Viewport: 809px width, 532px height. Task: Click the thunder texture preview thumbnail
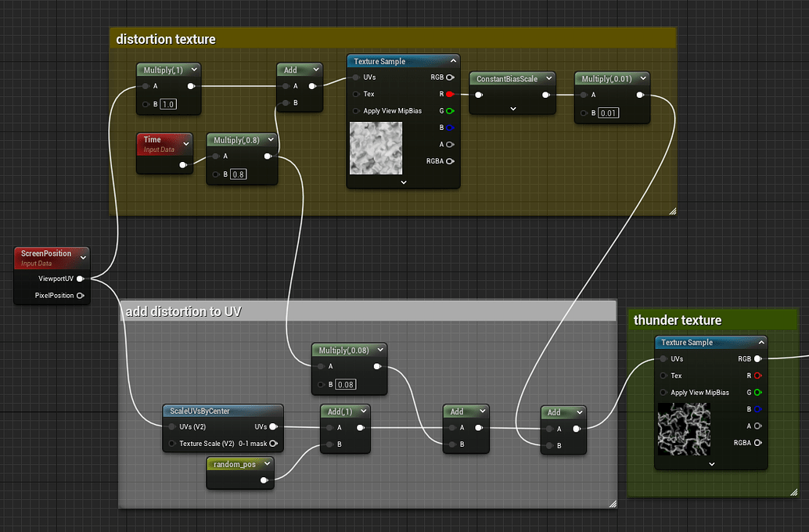684,431
